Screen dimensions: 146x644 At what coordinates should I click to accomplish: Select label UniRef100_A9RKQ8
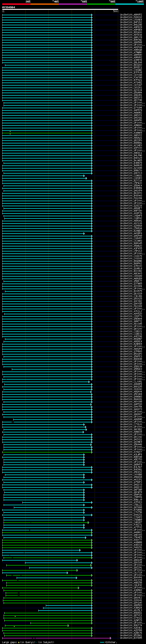[131, 50]
